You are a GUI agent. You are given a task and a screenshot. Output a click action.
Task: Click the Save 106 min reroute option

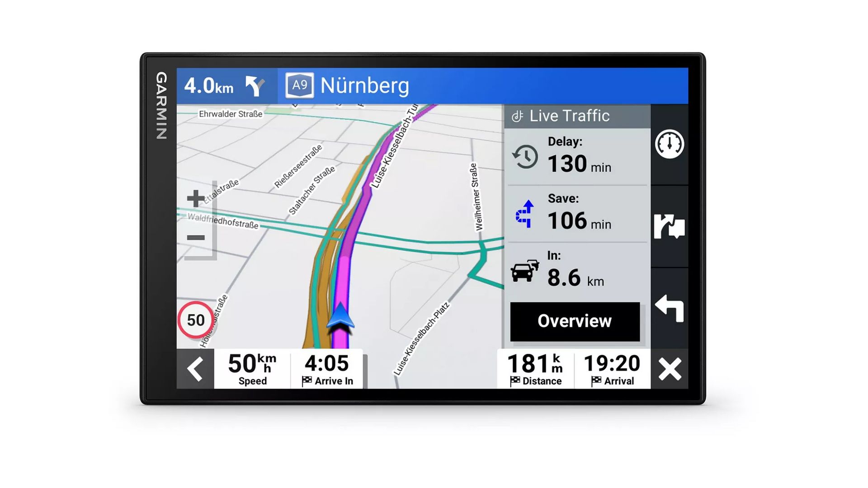pyautogui.click(x=574, y=213)
